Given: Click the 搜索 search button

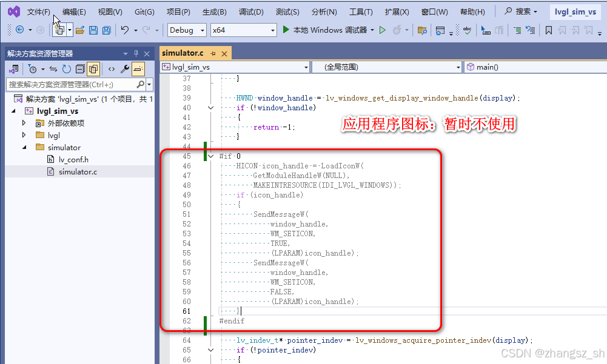Looking at the screenshot, I should [x=521, y=12].
